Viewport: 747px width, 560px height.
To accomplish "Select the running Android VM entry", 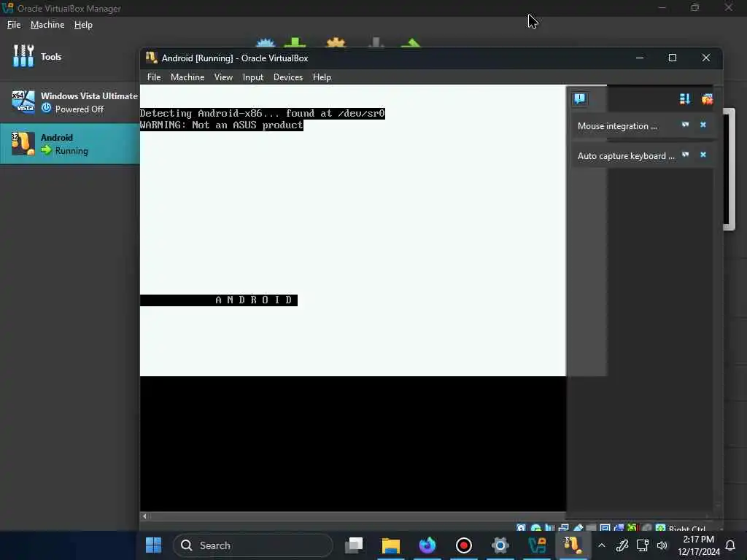I will (x=69, y=144).
